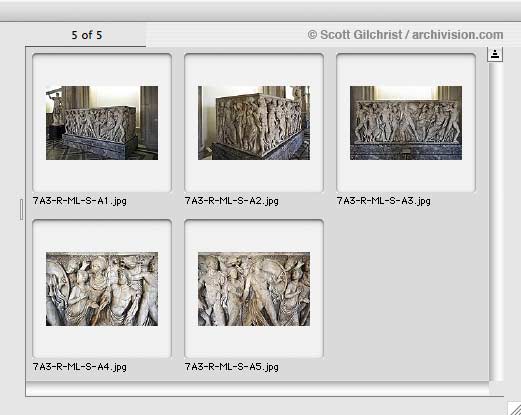Select the relief detail thumbnail 7A3-R-ML-S-A4.jpg
The image size is (521, 415).
102,289
